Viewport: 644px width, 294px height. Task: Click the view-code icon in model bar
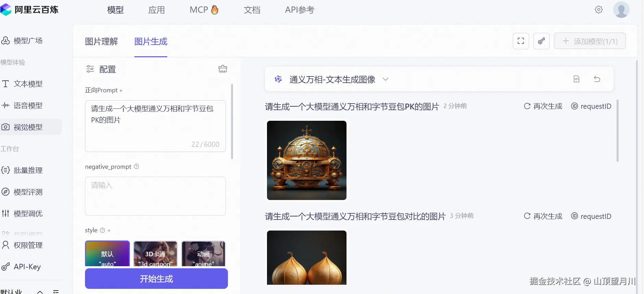coord(576,79)
